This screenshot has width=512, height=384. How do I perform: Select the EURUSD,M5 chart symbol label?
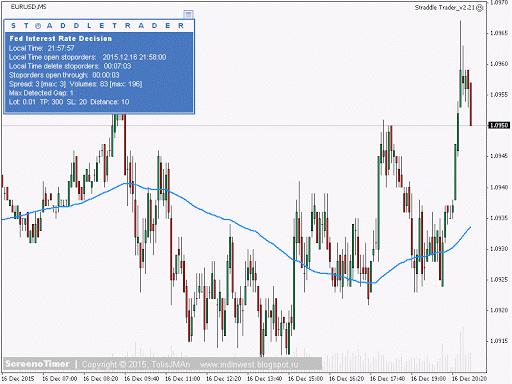(29, 7)
